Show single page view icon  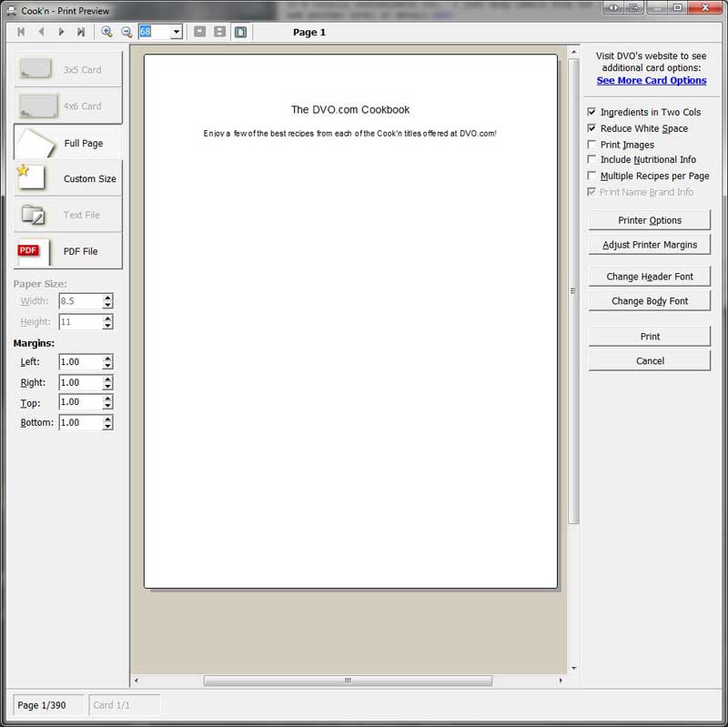[199, 32]
